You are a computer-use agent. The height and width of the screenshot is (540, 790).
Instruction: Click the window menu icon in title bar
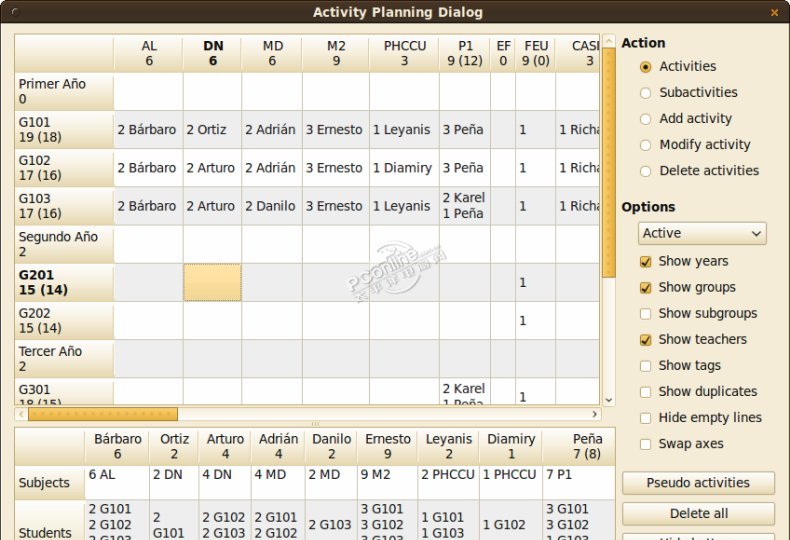tap(10, 13)
